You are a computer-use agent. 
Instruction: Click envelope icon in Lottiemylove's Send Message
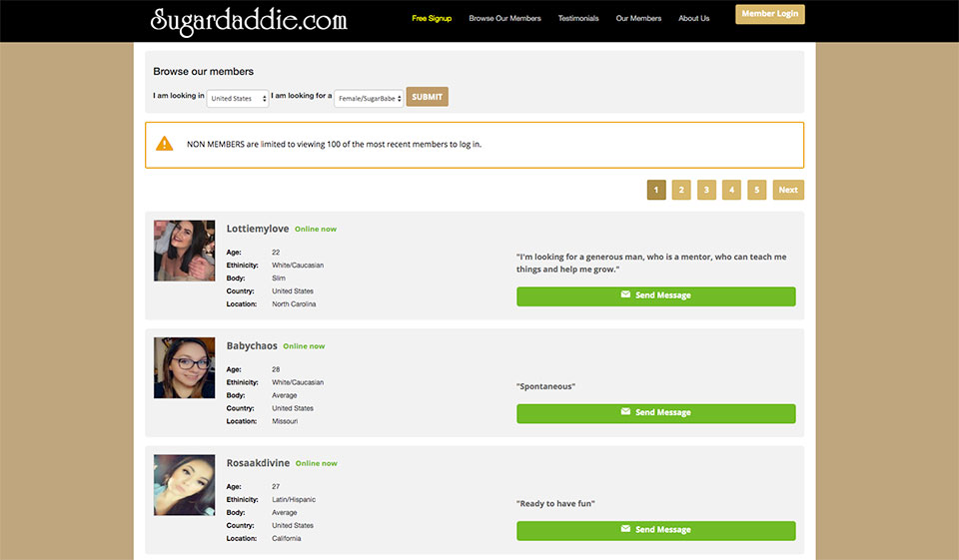[625, 295]
